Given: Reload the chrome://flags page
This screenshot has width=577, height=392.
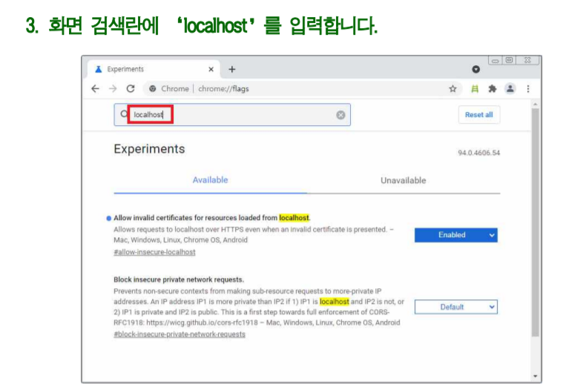Looking at the screenshot, I should click(x=131, y=89).
